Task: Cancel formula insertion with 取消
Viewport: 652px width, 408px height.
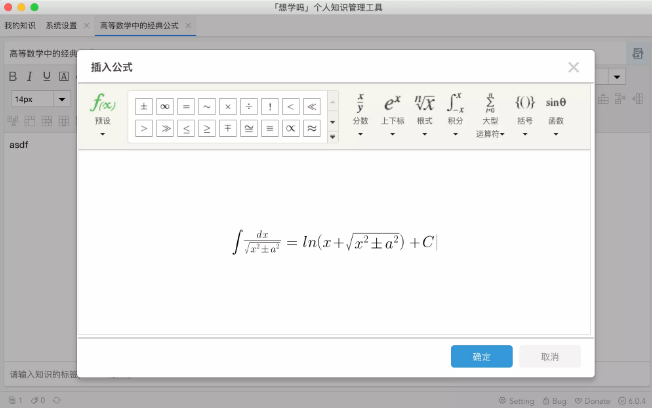Action: tap(550, 356)
